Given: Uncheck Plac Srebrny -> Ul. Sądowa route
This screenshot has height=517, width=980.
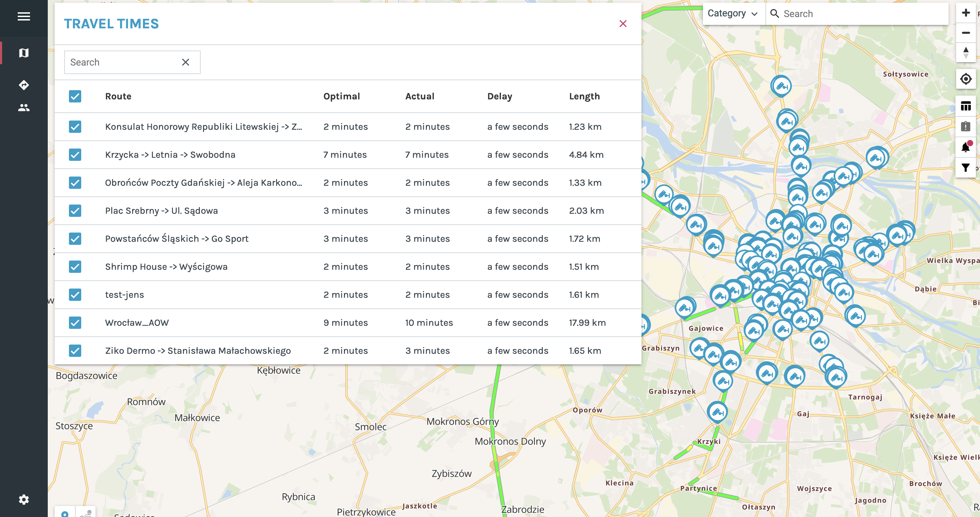Looking at the screenshot, I should (x=75, y=211).
